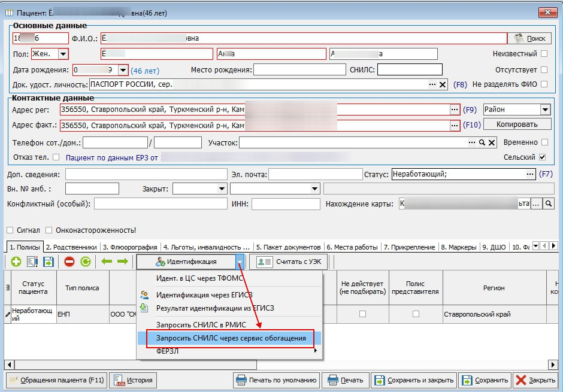Click the green circular refresh icon

pyautogui.click(x=86, y=262)
